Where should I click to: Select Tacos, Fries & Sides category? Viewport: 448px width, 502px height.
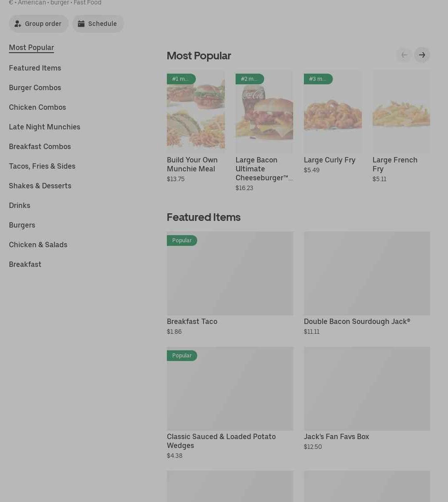point(42,166)
